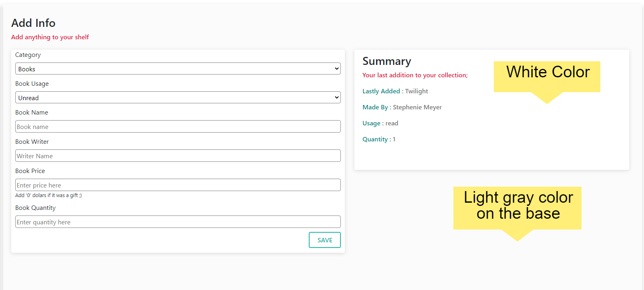
Task: Select the gift price hint text
Action: point(48,195)
